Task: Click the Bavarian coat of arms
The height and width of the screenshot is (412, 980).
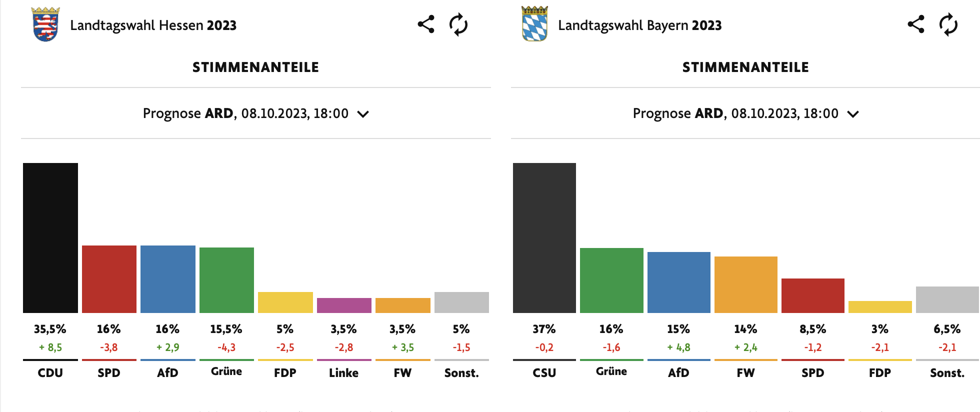Action: coord(534,23)
